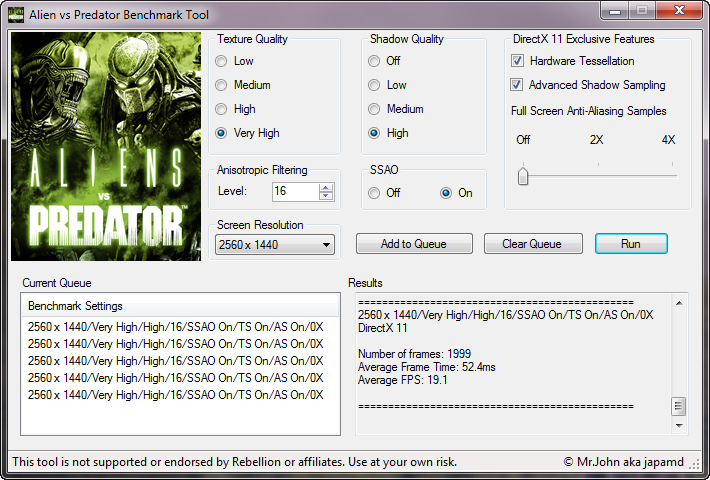Select the fourth queue entry in Current Queue
The width and height of the screenshot is (710, 480).
[176, 378]
